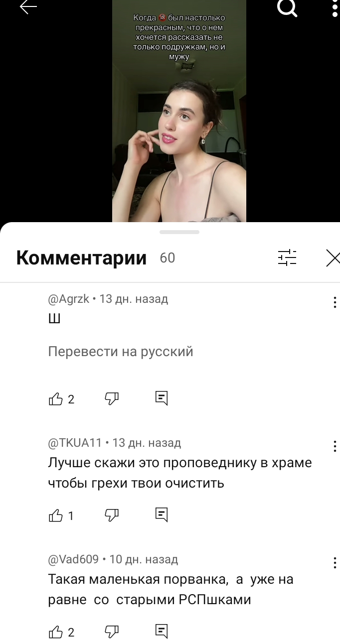Open options menu for @Agrzk comment
The width and height of the screenshot is (340, 644).
pyautogui.click(x=335, y=302)
